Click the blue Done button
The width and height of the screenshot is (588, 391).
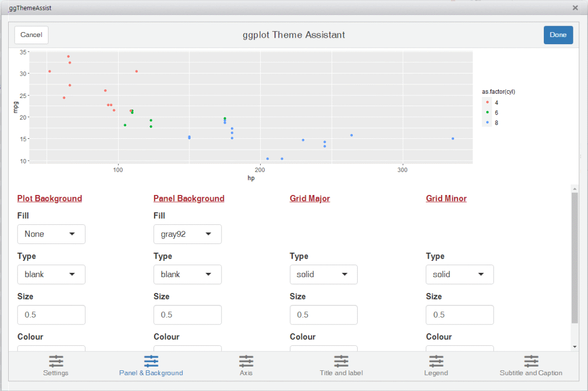click(558, 35)
